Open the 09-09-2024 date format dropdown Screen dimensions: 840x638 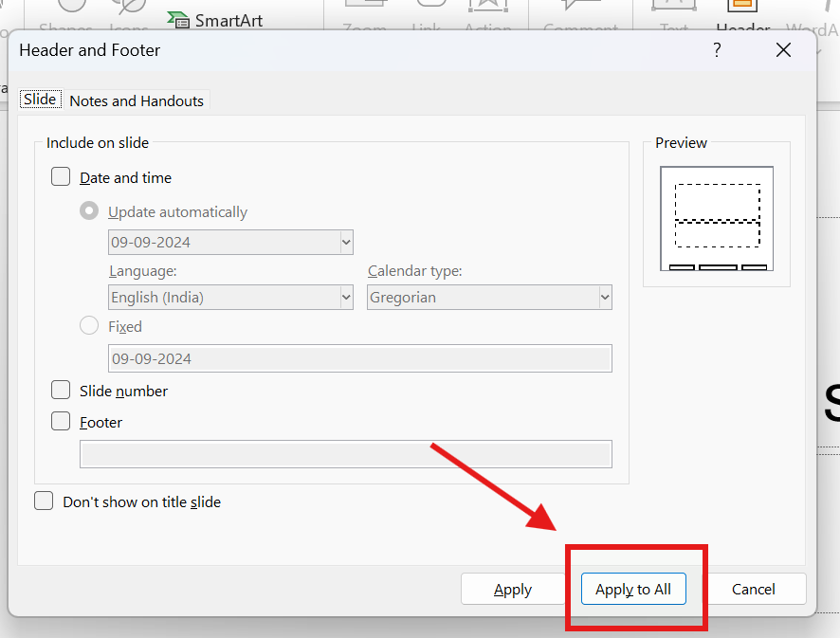pyautogui.click(x=231, y=242)
